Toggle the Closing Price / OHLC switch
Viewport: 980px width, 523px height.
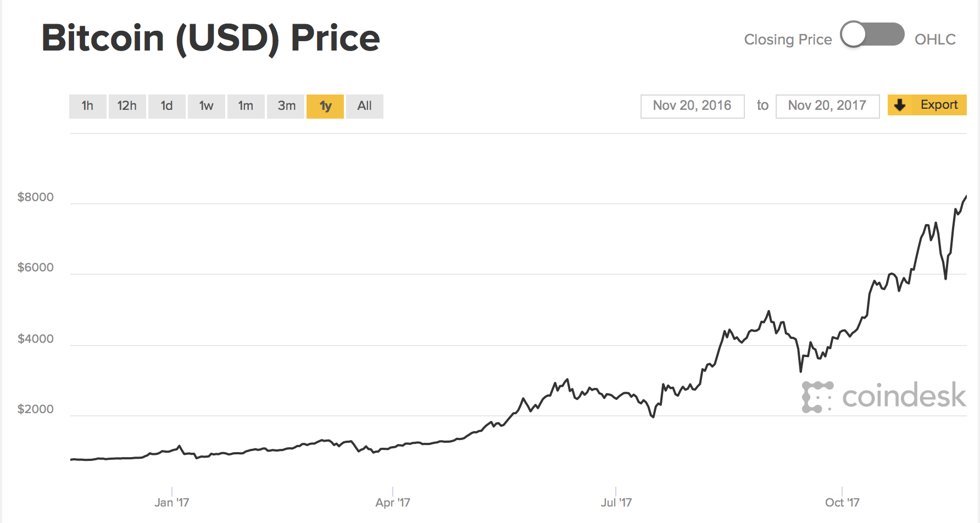point(872,35)
